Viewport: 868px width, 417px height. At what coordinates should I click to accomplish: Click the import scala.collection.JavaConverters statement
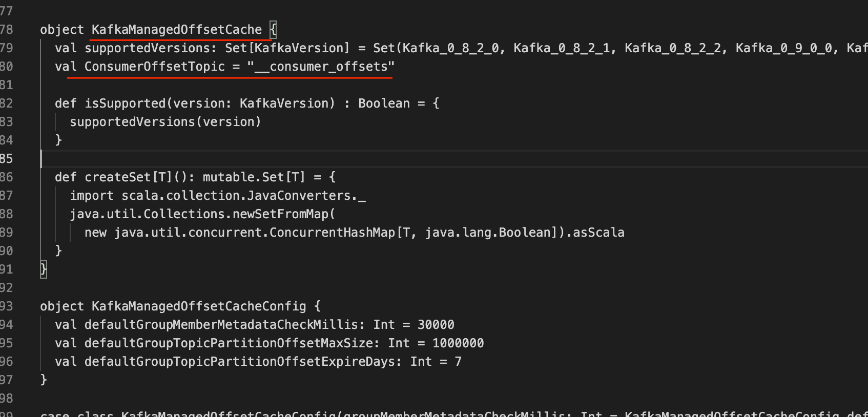pyautogui.click(x=218, y=196)
